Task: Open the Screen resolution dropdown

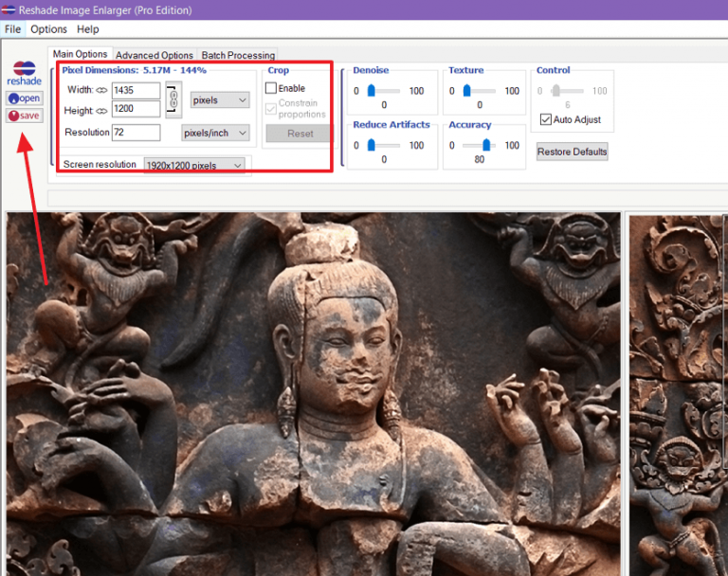Action: click(194, 166)
